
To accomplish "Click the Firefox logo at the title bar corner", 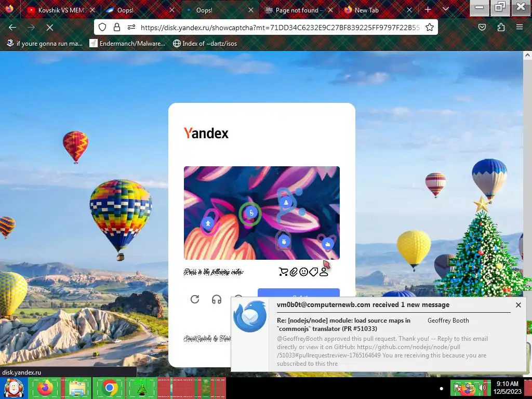I will (9, 8).
